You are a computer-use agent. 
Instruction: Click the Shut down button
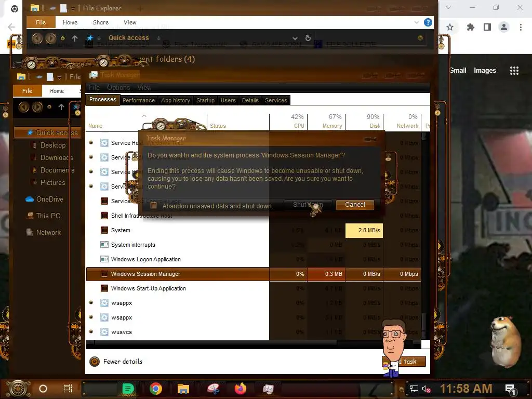[308, 205]
